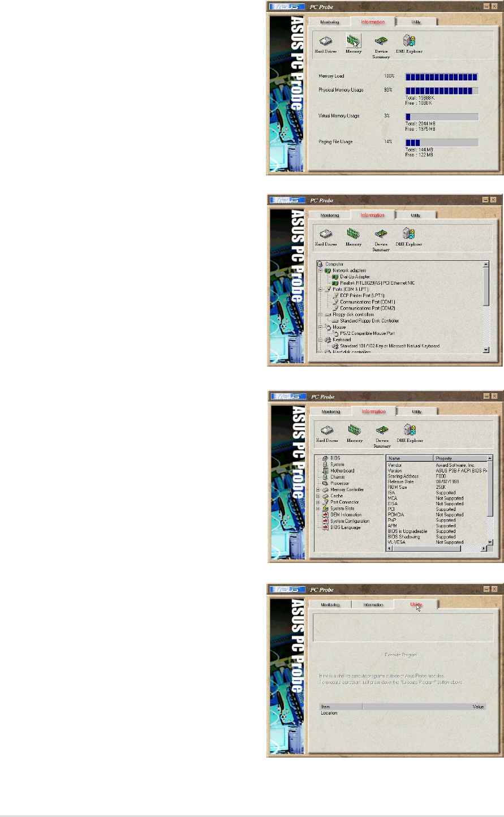Screen dimensions: 504x817
Task: Select Dial-Up Adapter device
Action: [351, 277]
